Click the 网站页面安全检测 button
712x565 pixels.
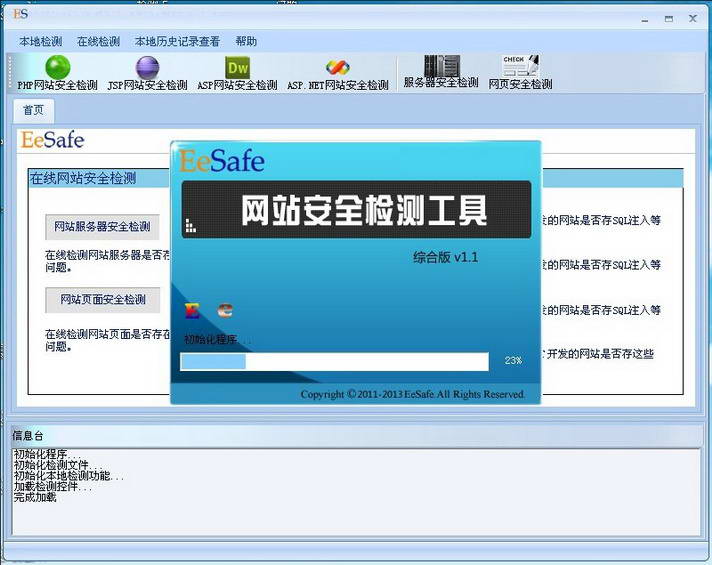(x=103, y=300)
